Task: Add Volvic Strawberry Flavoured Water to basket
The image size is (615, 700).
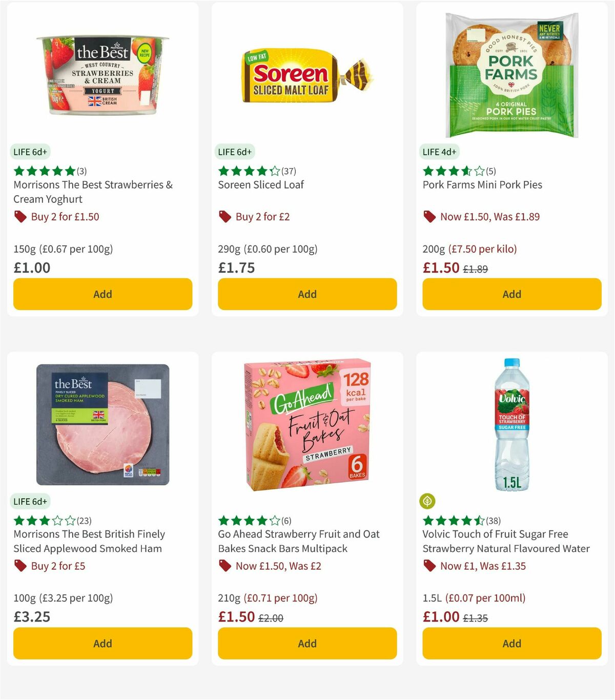Action: pyautogui.click(x=511, y=643)
